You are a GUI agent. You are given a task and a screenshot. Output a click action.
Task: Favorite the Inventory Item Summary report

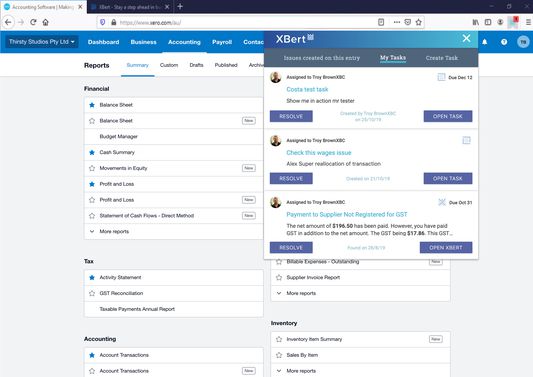point(279,339)
